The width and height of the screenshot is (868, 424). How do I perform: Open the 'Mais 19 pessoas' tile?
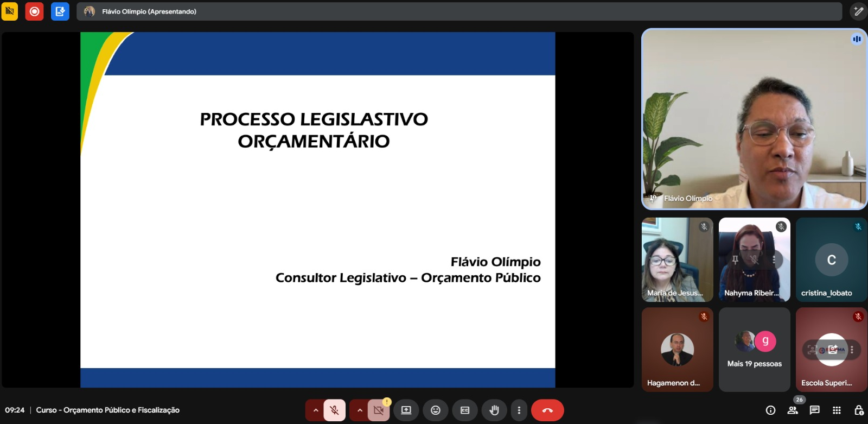[x=754, y=350]
